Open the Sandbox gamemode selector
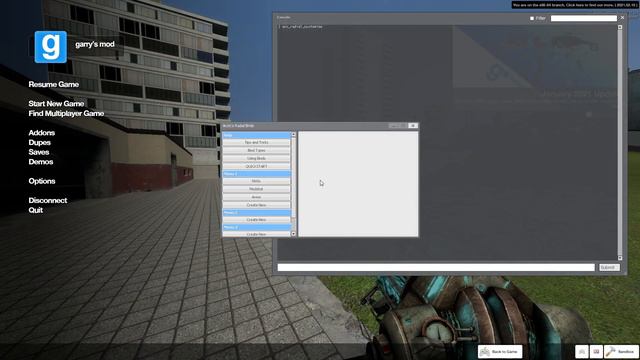The height and width of the screenshot is (360, 640). [621, 351]
